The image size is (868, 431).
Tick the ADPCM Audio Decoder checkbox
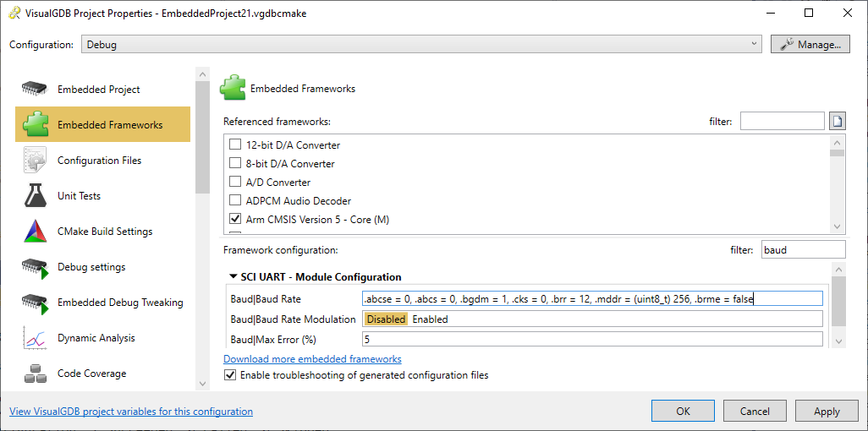pyautogui.click(x=235, y=200)
